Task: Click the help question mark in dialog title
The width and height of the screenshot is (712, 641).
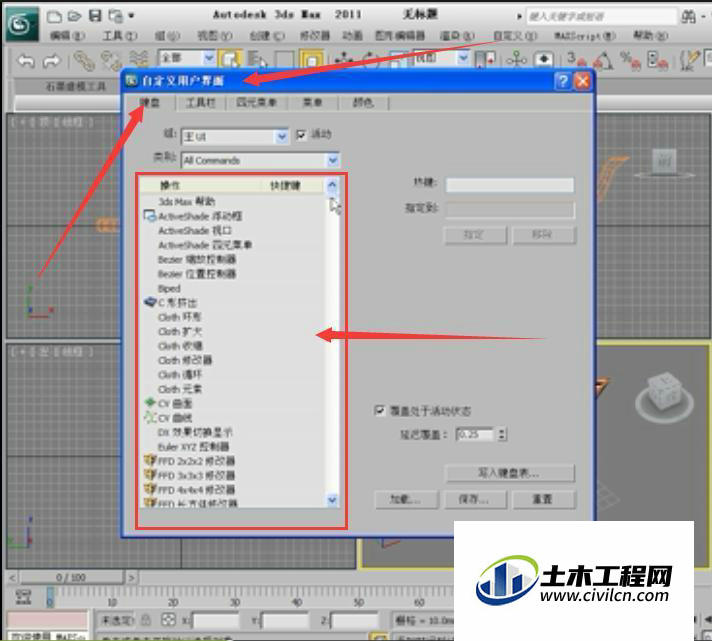Action: click(563, 81)
